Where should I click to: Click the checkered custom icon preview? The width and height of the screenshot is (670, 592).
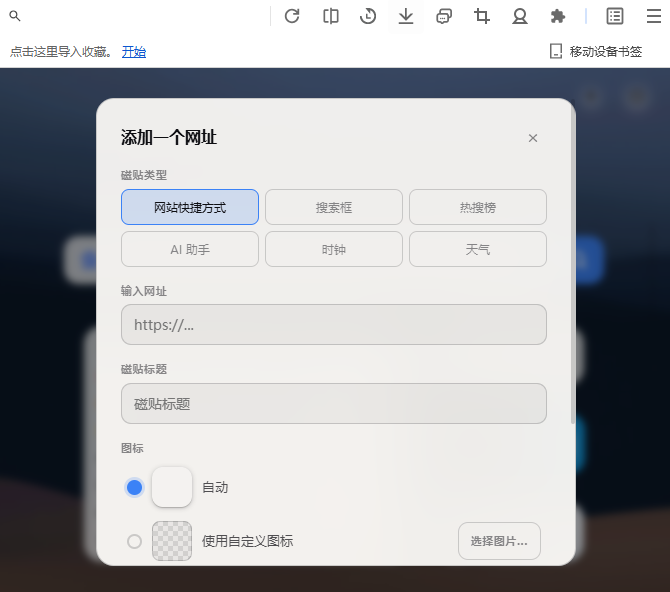[172, 541]
